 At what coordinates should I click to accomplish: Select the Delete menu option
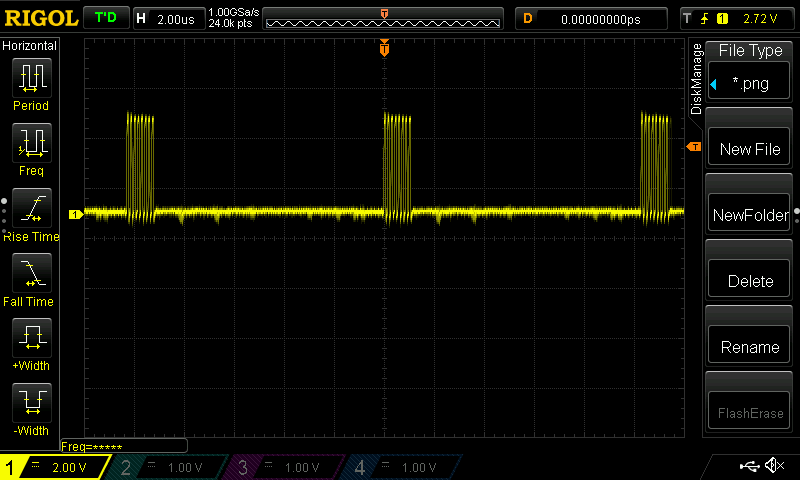tap(750, 281)
